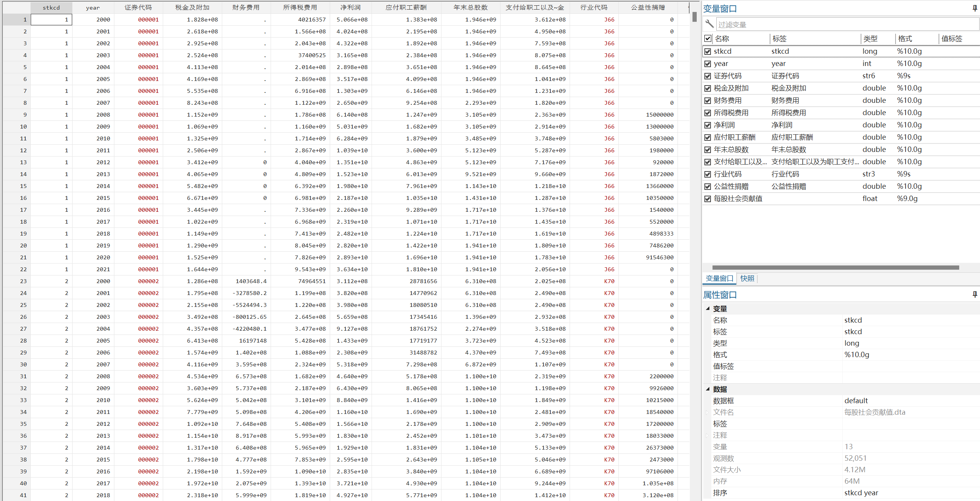Collapse the 数据 properties section
The height and width of the screenshot is (501, 980).
coord(707,389)
